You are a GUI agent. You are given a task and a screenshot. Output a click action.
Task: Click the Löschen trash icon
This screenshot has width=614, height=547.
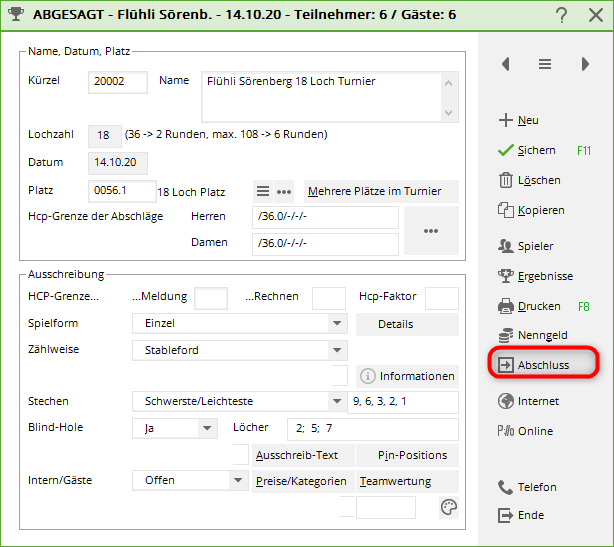pos(505,180)
